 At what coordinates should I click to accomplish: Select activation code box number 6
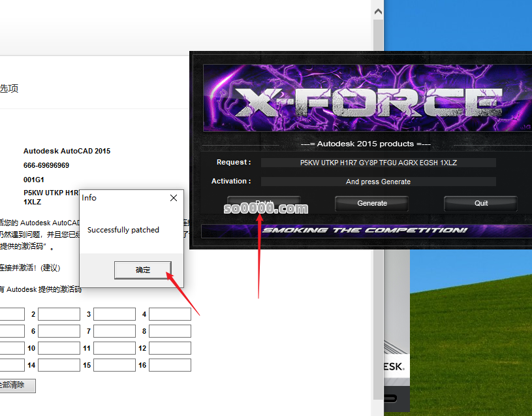pos(59,331)
